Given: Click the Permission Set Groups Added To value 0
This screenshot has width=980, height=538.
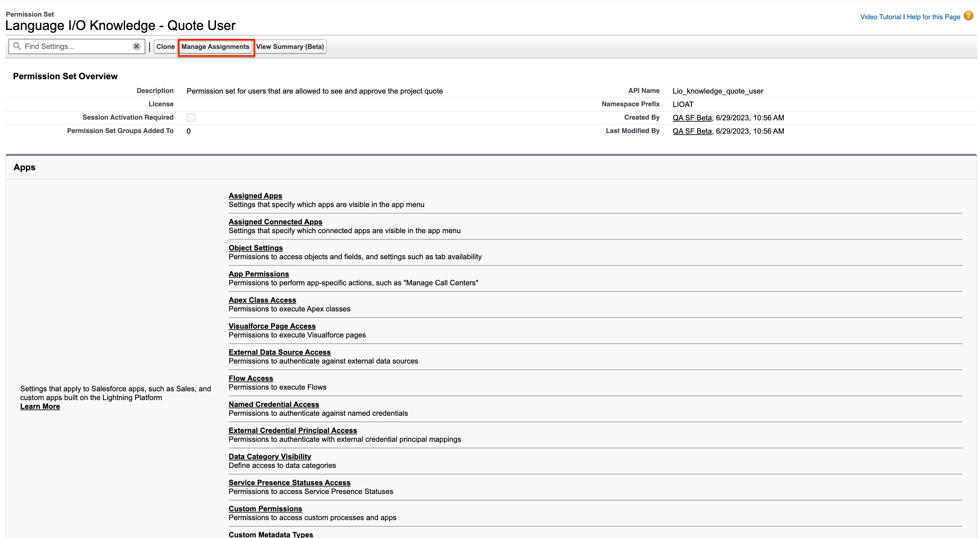Looking at the screenshot, I should [x=189, y=131].
